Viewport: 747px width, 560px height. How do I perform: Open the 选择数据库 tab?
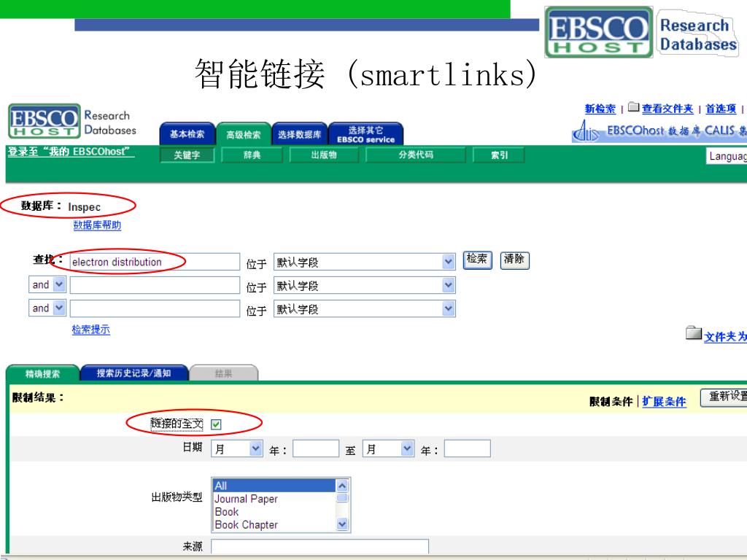click(x=300, y=134)
